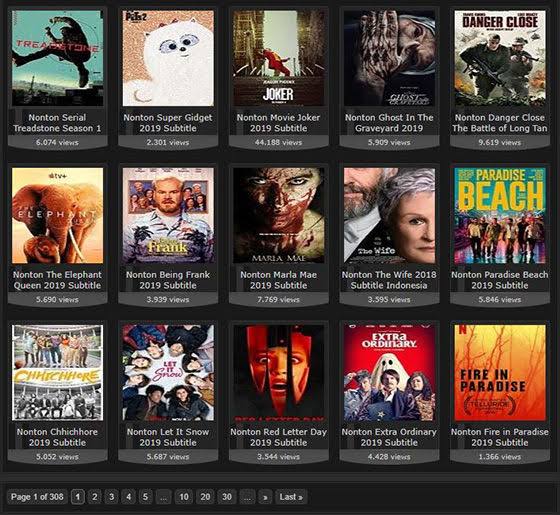Open the Being Frank poster
The height and width of the screenshot is (515, 560).
point(168,215)
